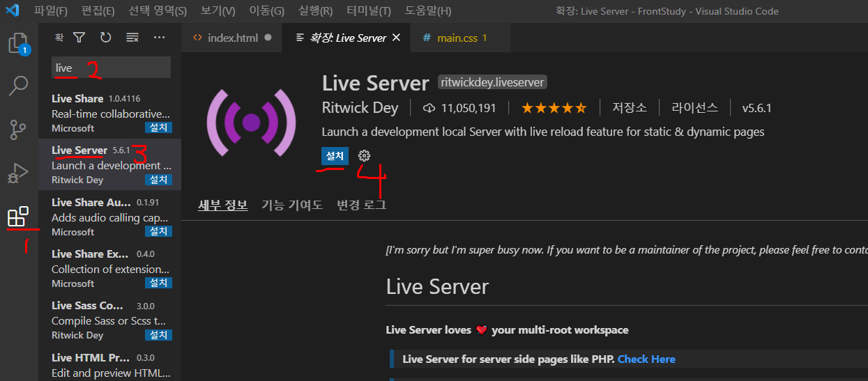This screenshot has height=381, width=868.
Task: Open the Run (실행) menu
Action: click(315, 11)
